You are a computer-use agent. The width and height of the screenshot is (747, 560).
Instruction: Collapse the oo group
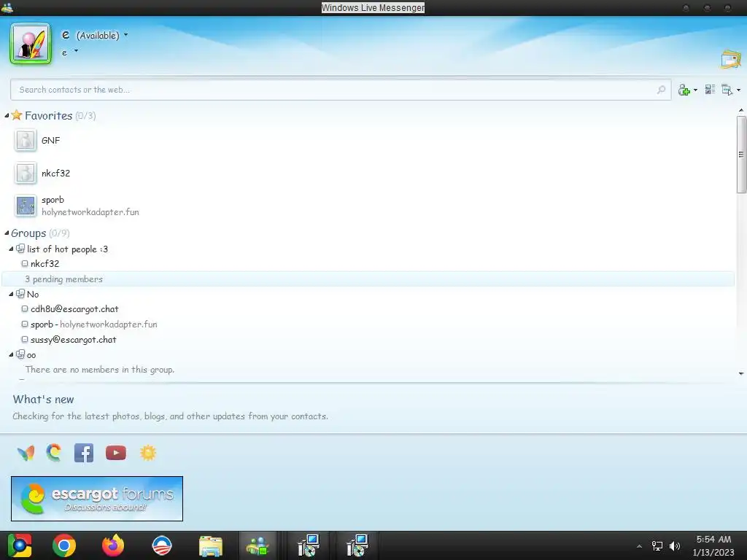pyautogui.click(x=11, y=354)
